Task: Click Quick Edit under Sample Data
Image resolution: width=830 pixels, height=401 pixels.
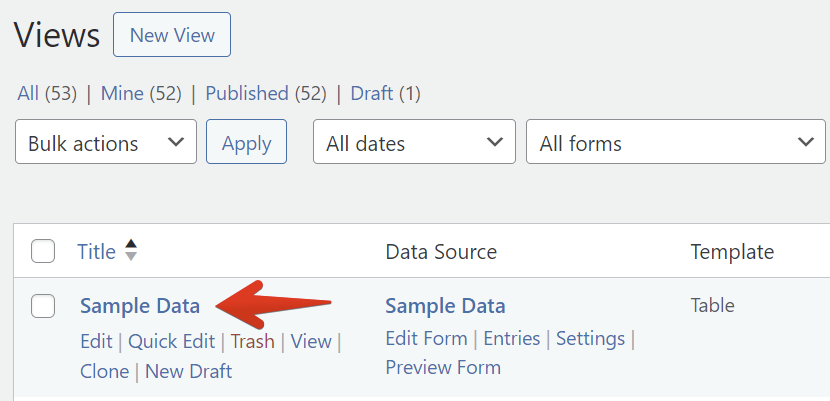Action: (170, 341)
